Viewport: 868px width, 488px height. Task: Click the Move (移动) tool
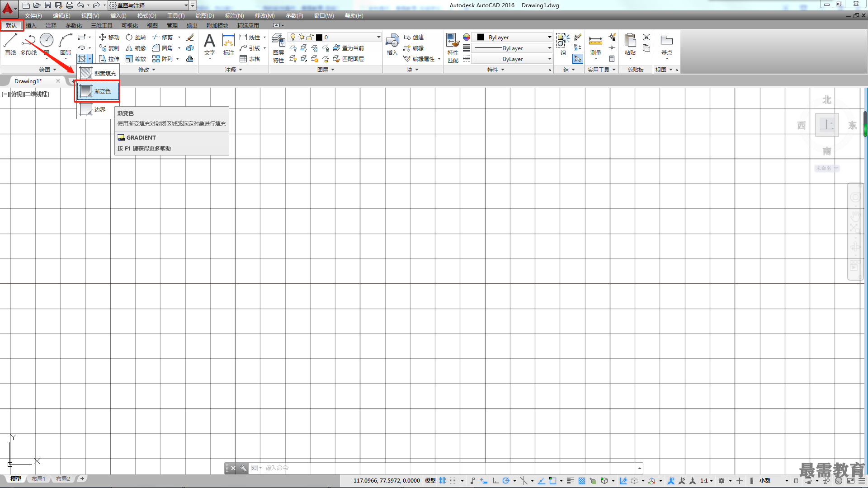[109, 37]
